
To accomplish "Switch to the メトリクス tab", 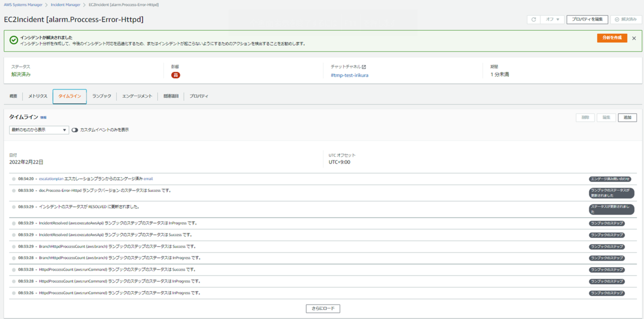I will point(38,96).
